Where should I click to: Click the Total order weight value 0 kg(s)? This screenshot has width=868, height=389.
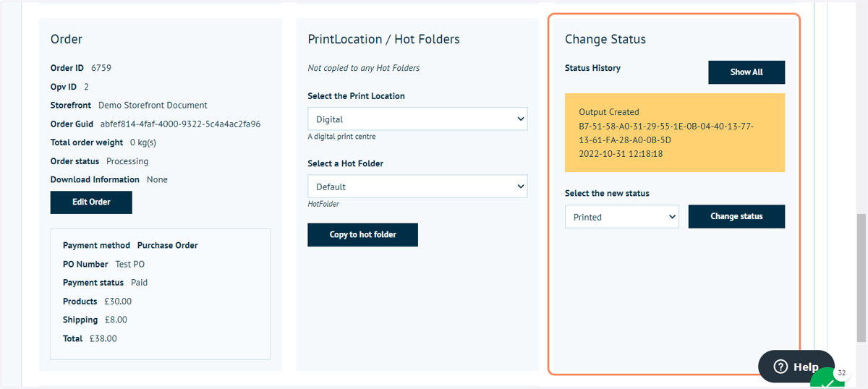(x=143, y=142)
